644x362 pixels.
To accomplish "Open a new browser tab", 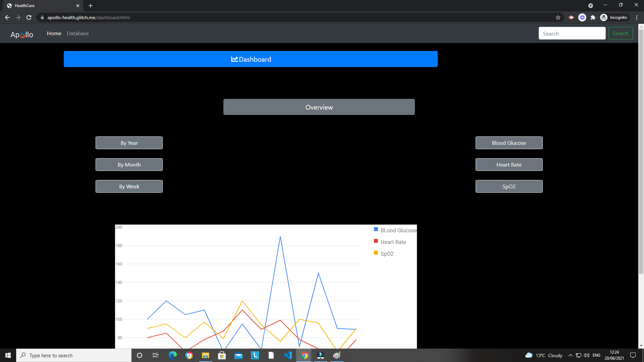I will 91,6.
